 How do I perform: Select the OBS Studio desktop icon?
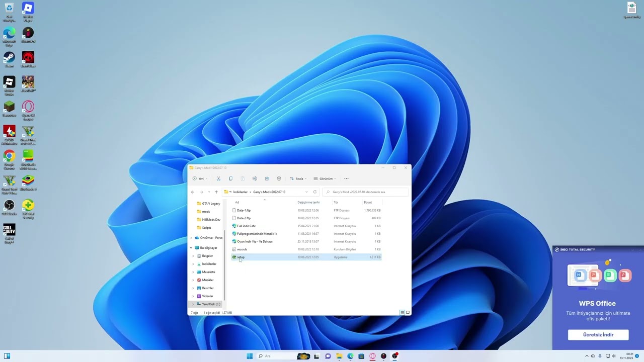click(x=9, y=207)
